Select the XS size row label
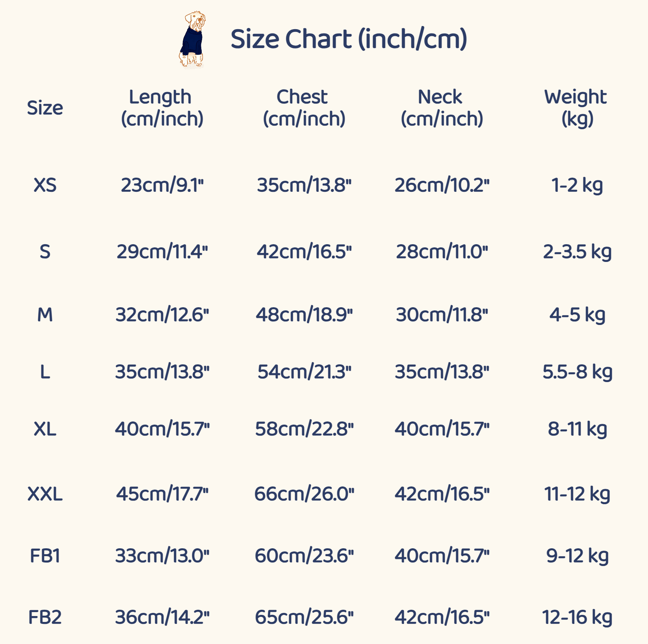Image resolution: width=648 pixels, height=644 pixels. coord(45,185)
